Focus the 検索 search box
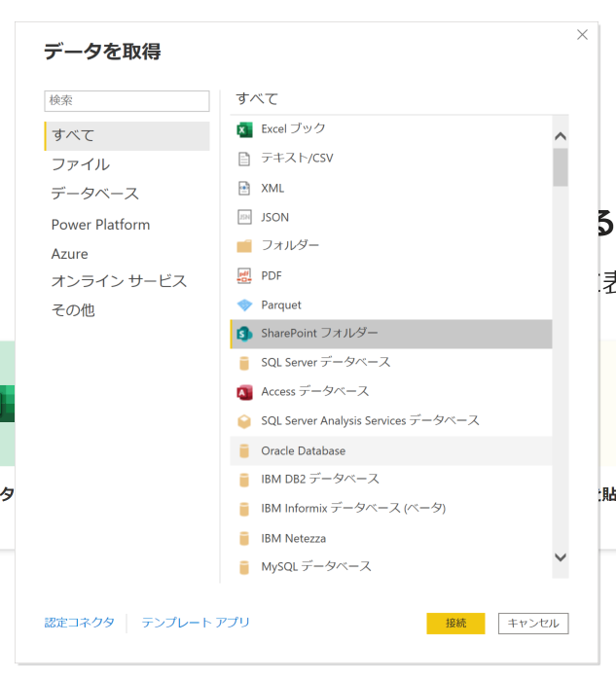 [127, 100]
